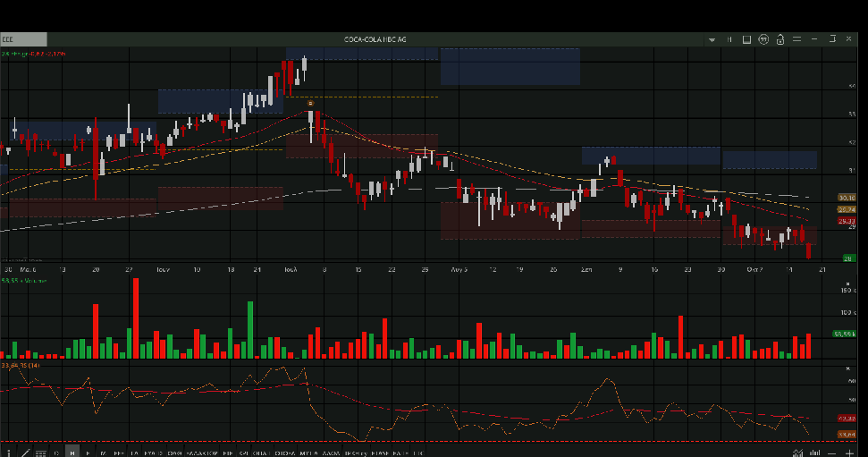Open the quote bubble icon in the title bar

(763, 39)
